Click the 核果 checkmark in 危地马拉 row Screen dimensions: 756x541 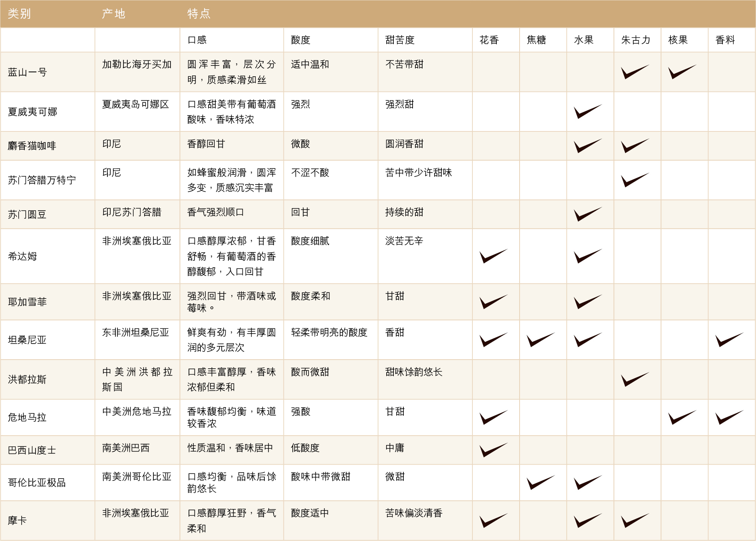coord(682,417)
